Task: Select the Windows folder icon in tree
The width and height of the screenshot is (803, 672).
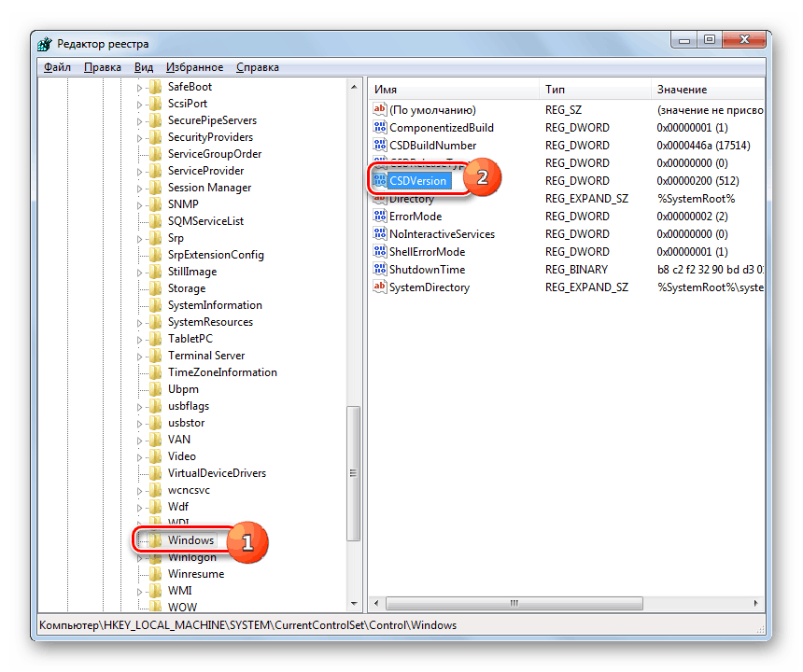Action: point(157,539)
